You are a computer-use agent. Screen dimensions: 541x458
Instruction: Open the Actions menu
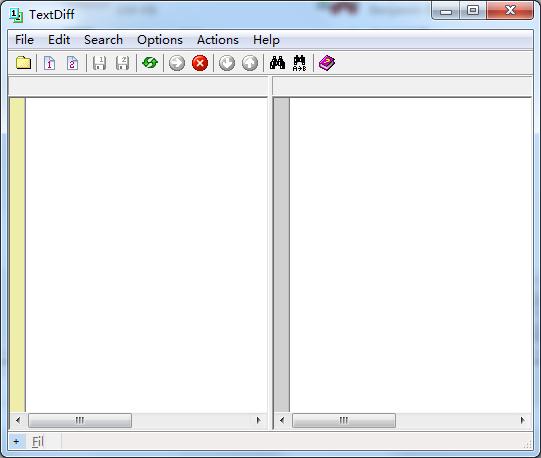218,40
